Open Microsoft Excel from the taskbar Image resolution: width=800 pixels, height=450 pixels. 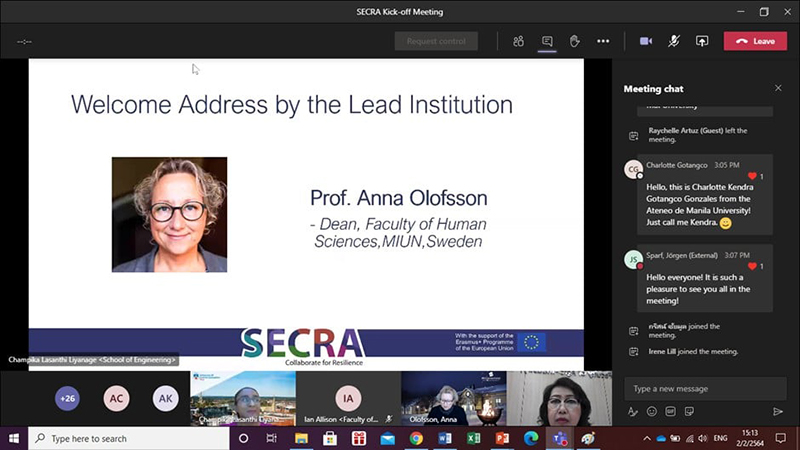tap(473, 438)
